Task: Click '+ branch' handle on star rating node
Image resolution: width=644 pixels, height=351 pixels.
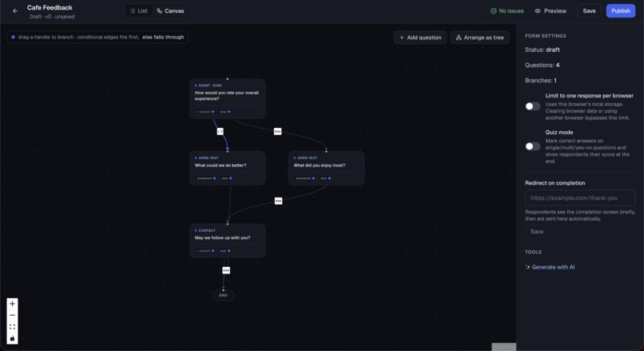Action: (x=205, y=112)
